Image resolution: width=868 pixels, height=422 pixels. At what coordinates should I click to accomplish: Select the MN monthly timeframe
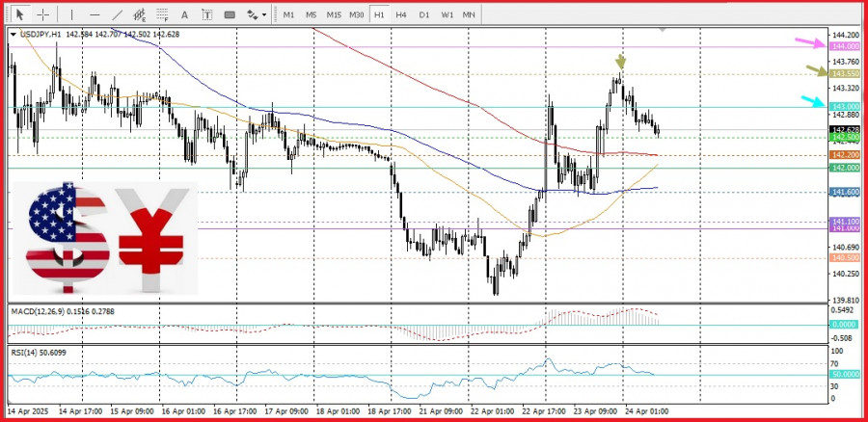click(x=469, y=14)
